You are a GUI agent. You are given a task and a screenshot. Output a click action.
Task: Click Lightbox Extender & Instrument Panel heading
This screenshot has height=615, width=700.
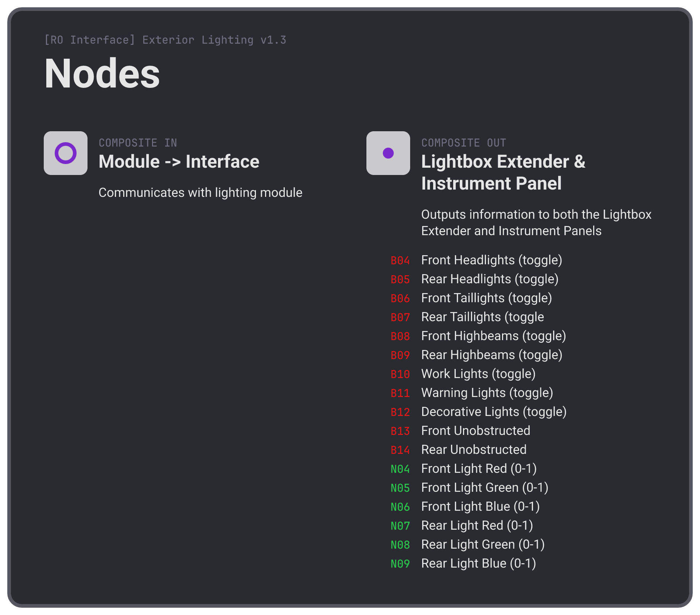click(x=503, y=172)
